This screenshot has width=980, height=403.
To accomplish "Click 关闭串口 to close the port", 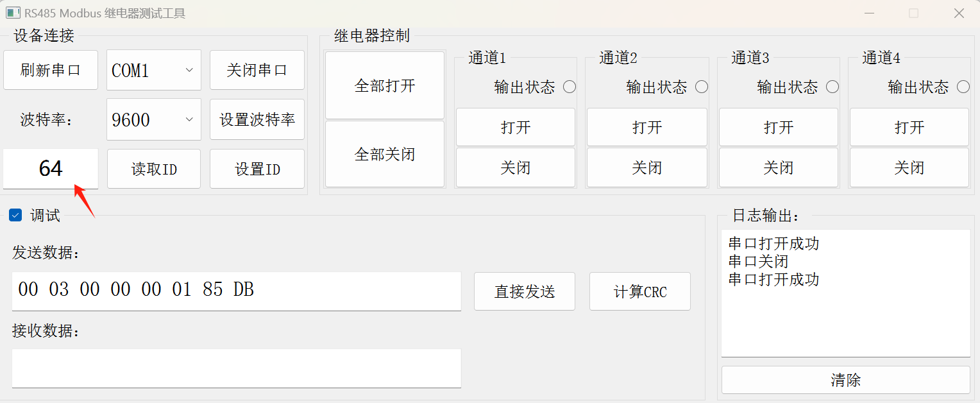I will tap(257, 70).
